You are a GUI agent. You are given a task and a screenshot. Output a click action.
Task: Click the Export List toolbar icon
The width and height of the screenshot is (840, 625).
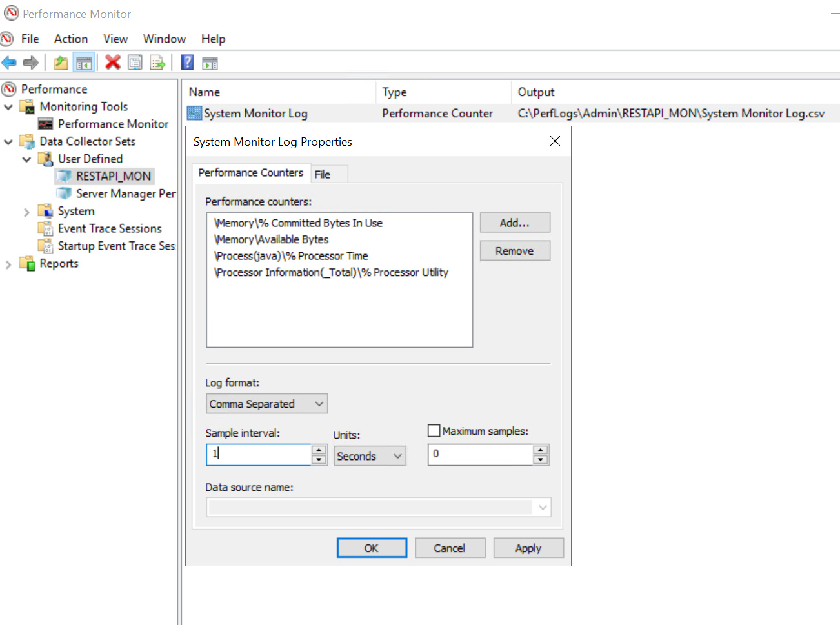(x=156, y=62)
